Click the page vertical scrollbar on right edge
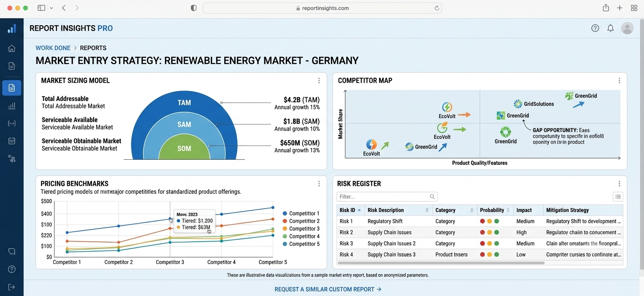 [x=641, y=145]
